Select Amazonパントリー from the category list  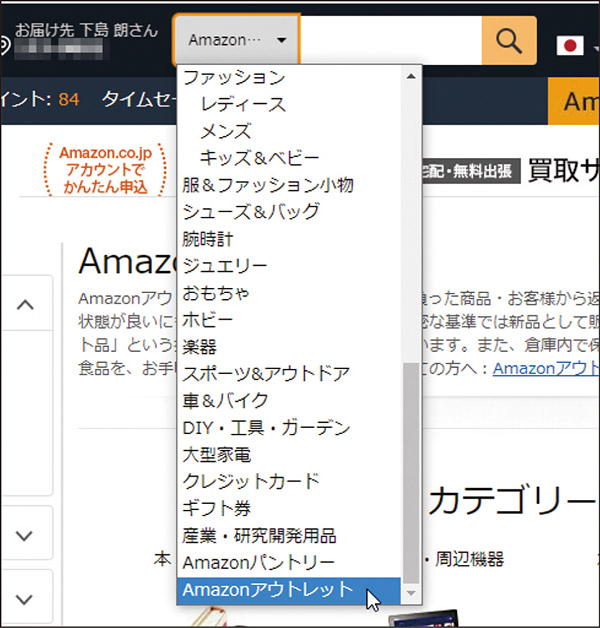(258, 563)
